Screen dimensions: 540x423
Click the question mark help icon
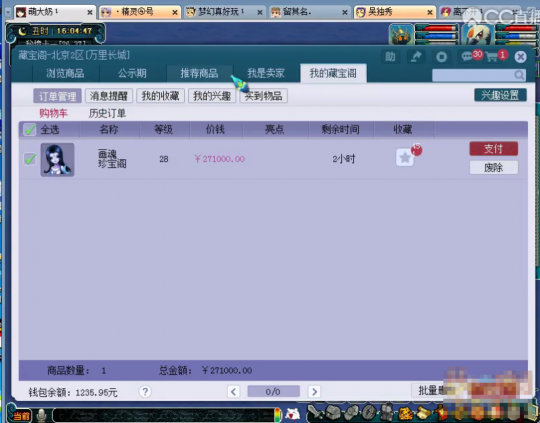[x=145, y=392]
